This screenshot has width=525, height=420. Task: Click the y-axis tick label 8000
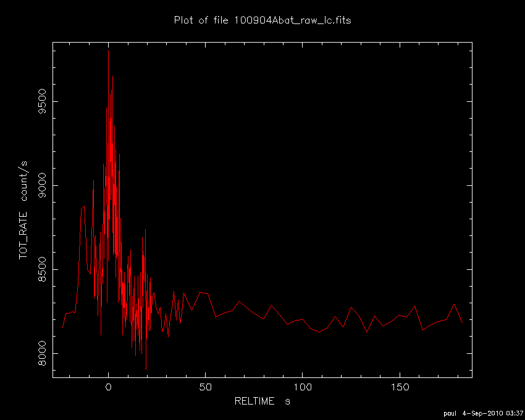42,353
